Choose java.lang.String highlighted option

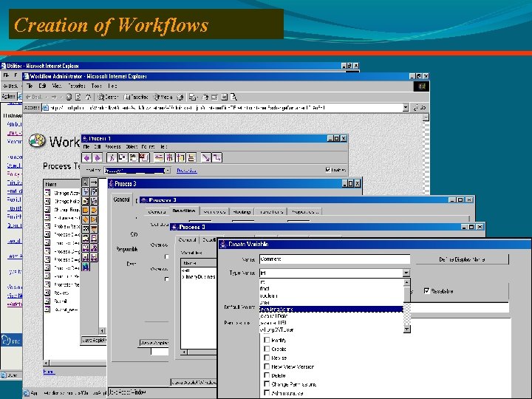click(x=331, y=309)
